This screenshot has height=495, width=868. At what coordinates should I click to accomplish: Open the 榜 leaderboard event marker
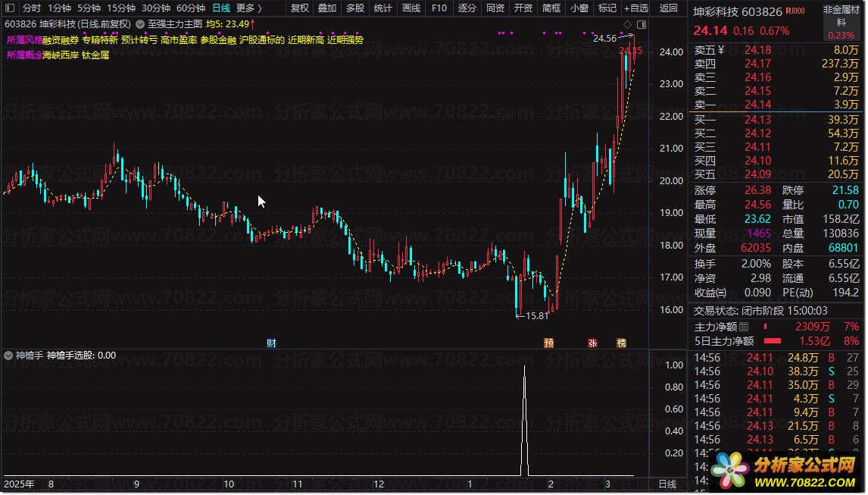pyautogui.click(x=622, y=343)
